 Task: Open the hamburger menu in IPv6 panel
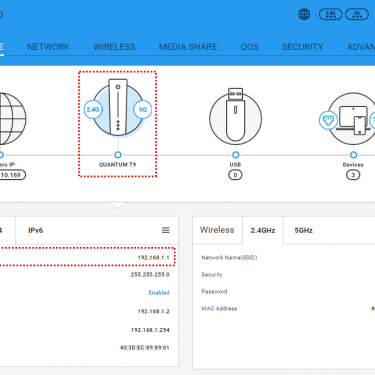point(166,230)
